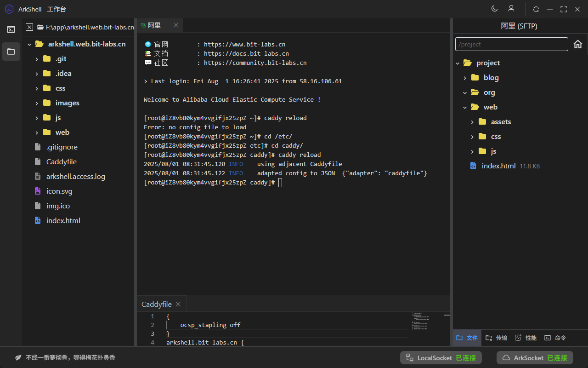Click the remote org folder icon
This screenshot has height=368, width=588.
click(x=475, y=92)
